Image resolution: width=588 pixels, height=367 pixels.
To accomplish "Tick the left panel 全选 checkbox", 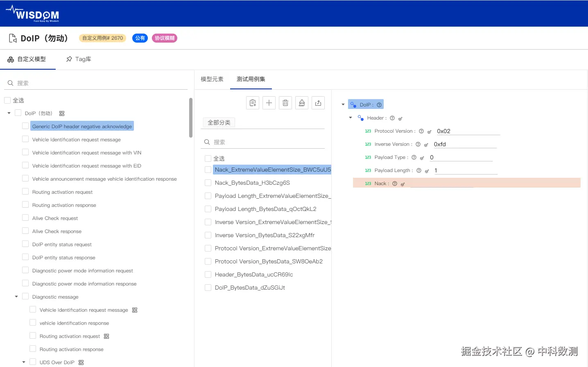I will pos(7,100).
